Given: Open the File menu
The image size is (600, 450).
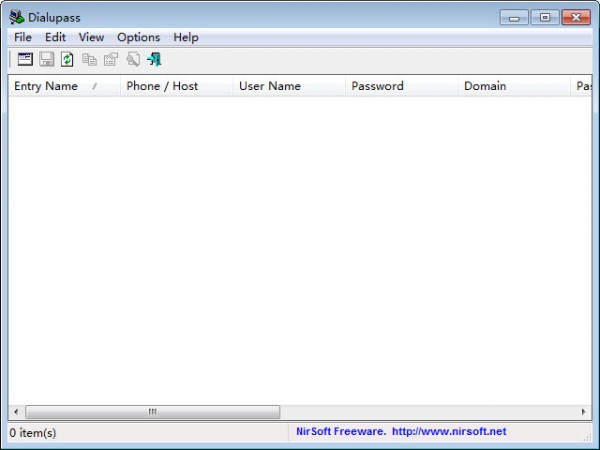Looking at the screenshot, I should coord(23,38).
